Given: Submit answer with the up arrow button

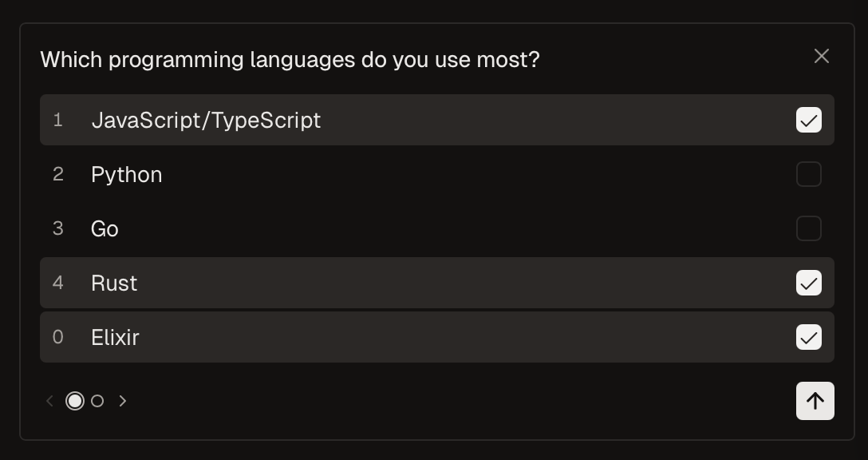Looking at the screenshot, I should (x=815, y=401).
